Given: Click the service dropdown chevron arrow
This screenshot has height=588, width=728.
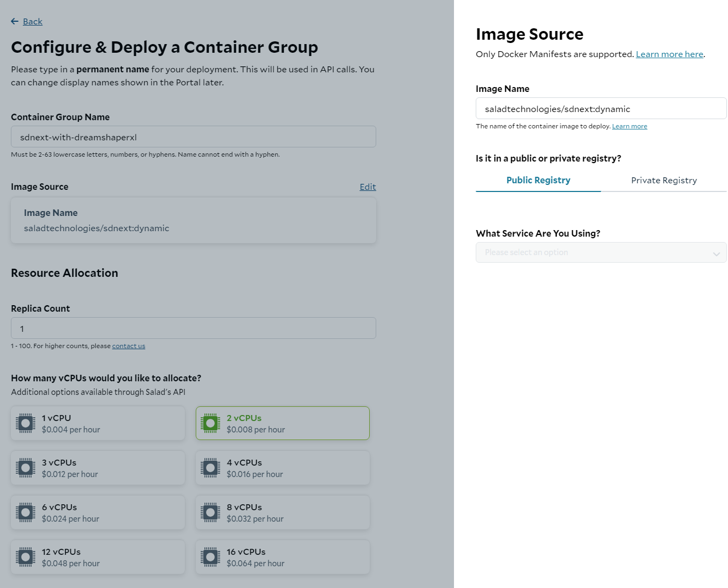Looking at the screenshot, I should 716,253.
